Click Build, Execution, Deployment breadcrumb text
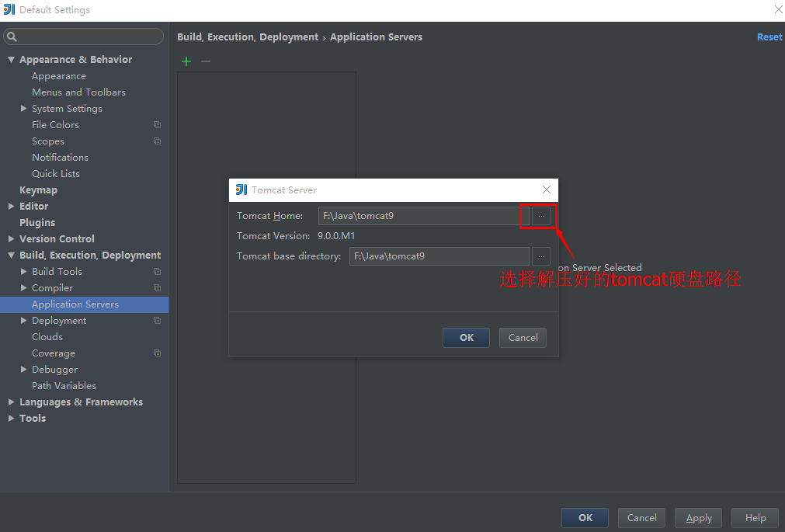This screenshot has height=532, width=785. tap(248, 37)
